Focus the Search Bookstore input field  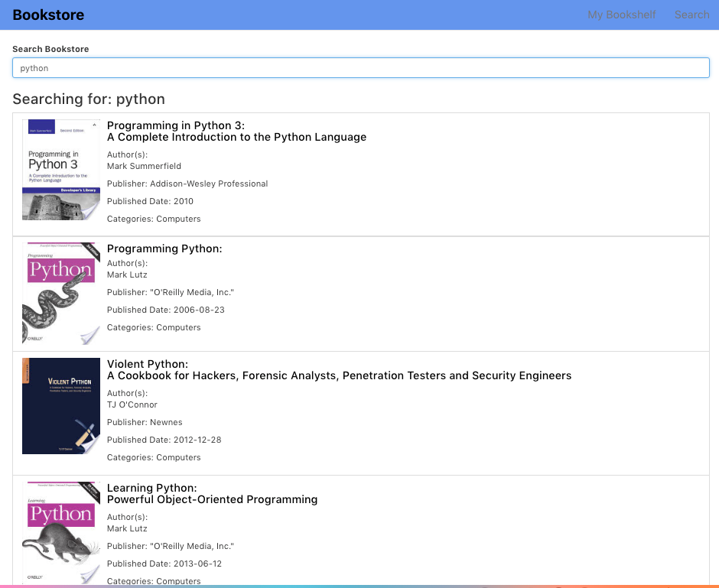pos(361,68)
